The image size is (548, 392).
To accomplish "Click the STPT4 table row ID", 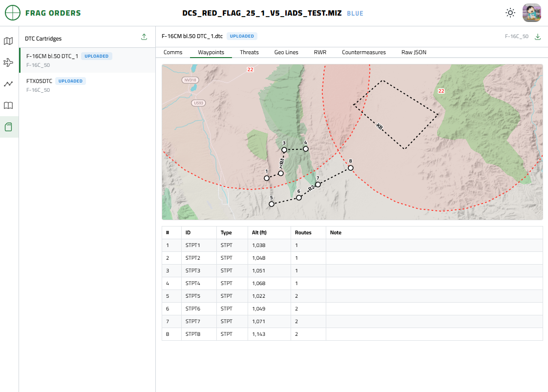I will tap(193, 283).
